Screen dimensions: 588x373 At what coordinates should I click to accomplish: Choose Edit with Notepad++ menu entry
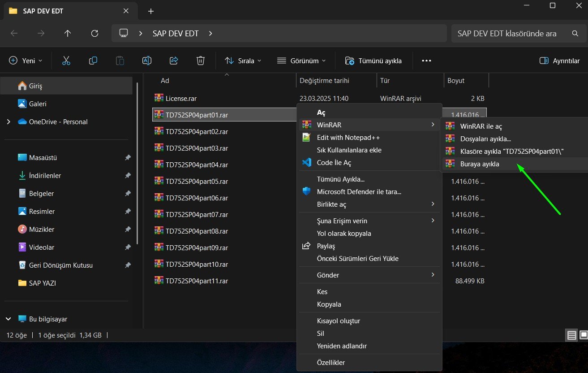[348, 138]
